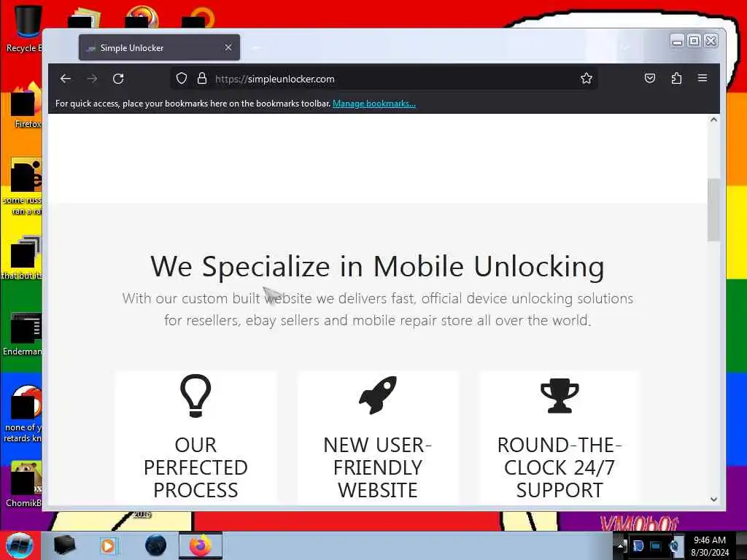Click the page scrollbar down arrow
This screenshot has width=747, height=560.
coord(713,499)
